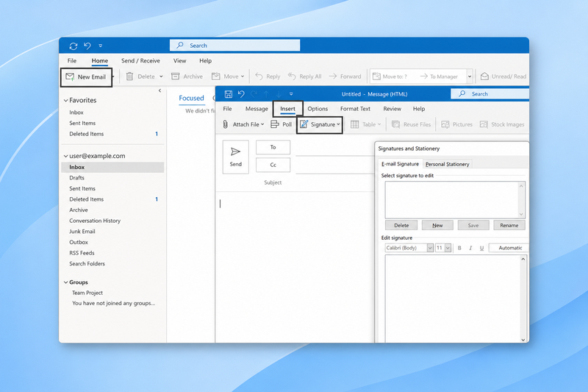Open the Send / Receive tab
The image size is (588, 392).
tap(140, 61)
